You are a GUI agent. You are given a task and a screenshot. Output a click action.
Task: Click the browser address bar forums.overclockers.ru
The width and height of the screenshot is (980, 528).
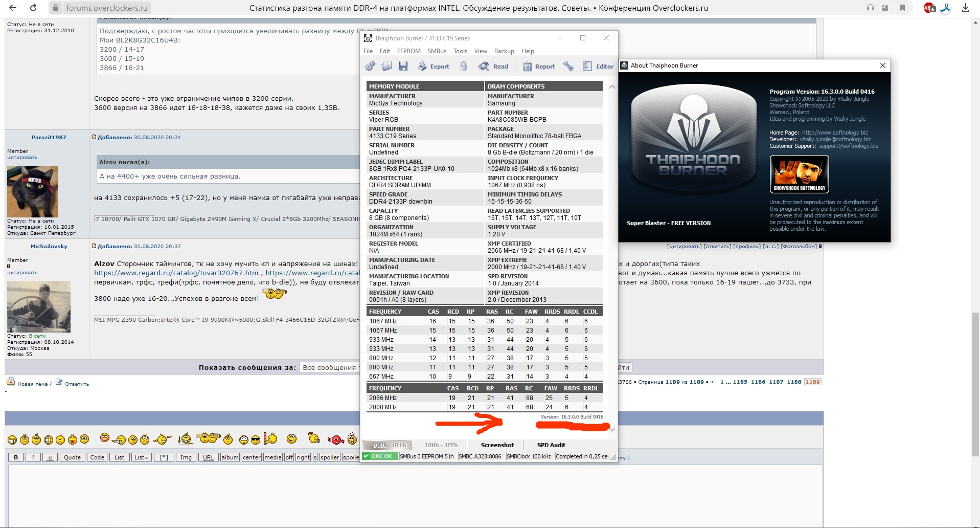coord(107,8)
